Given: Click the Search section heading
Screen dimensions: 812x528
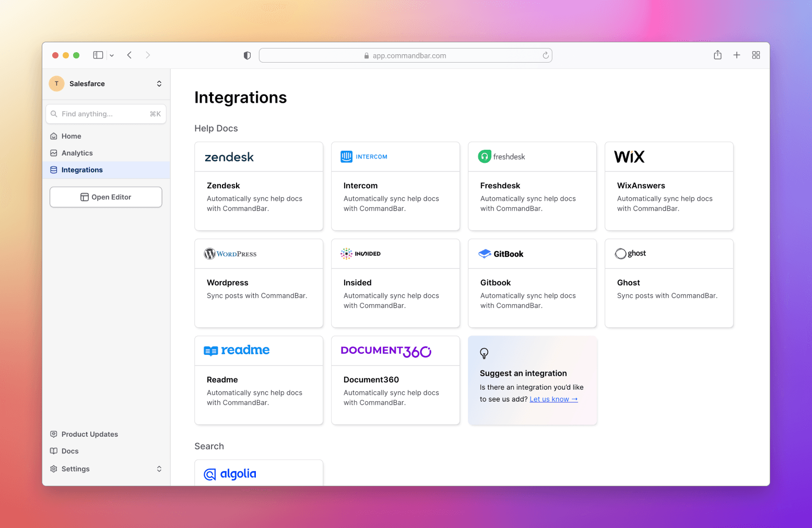Looking at the screenshot, I should [209, 446].
